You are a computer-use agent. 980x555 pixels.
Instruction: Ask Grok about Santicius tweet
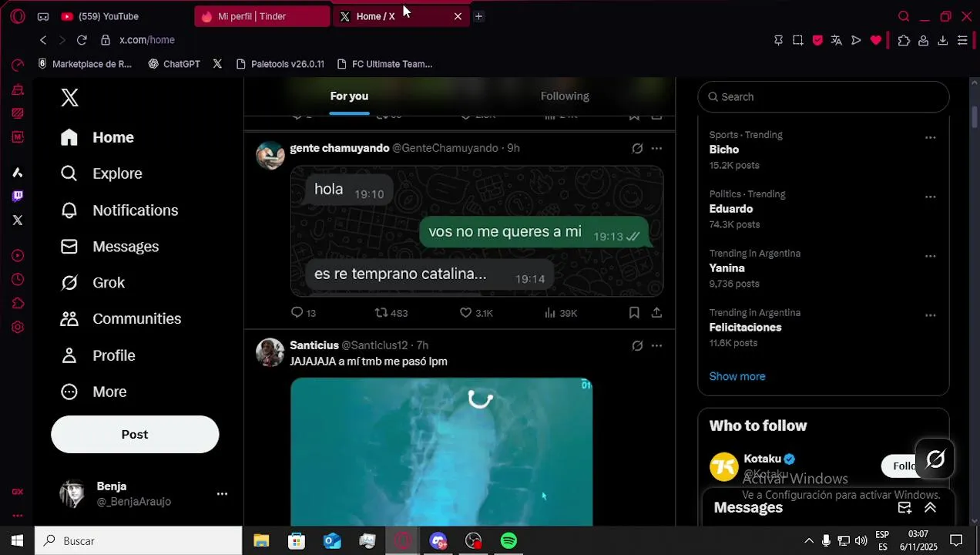637,345
